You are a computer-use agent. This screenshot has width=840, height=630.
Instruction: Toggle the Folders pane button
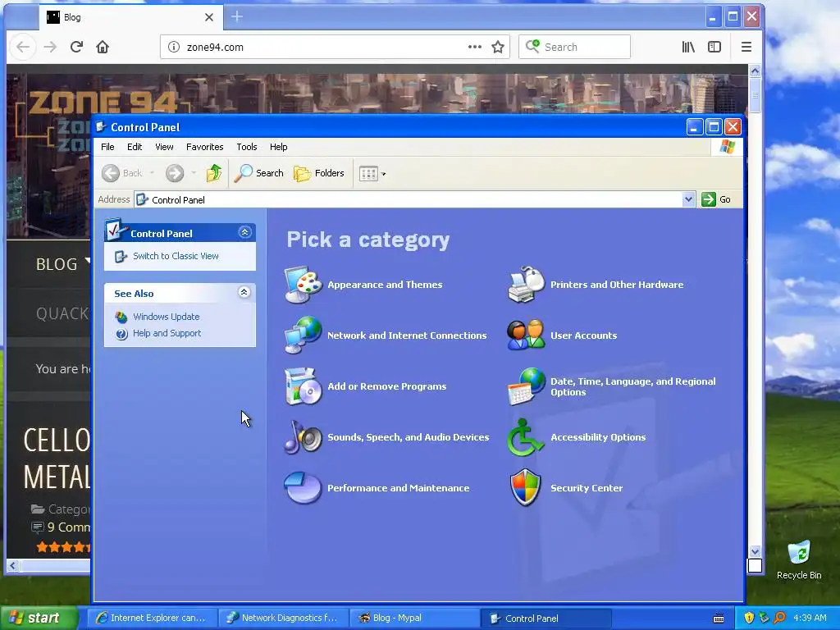pos(319,173)
